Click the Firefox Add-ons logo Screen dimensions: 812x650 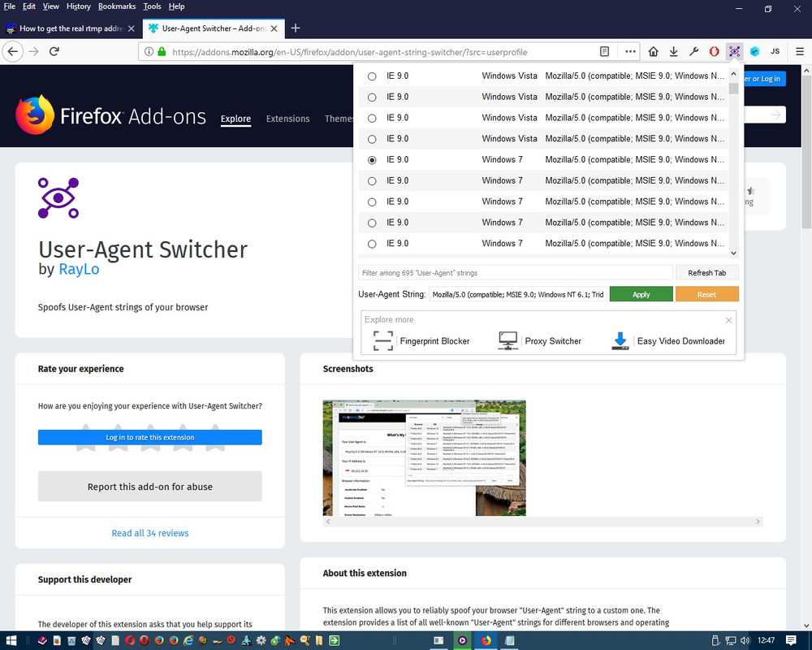111,115
